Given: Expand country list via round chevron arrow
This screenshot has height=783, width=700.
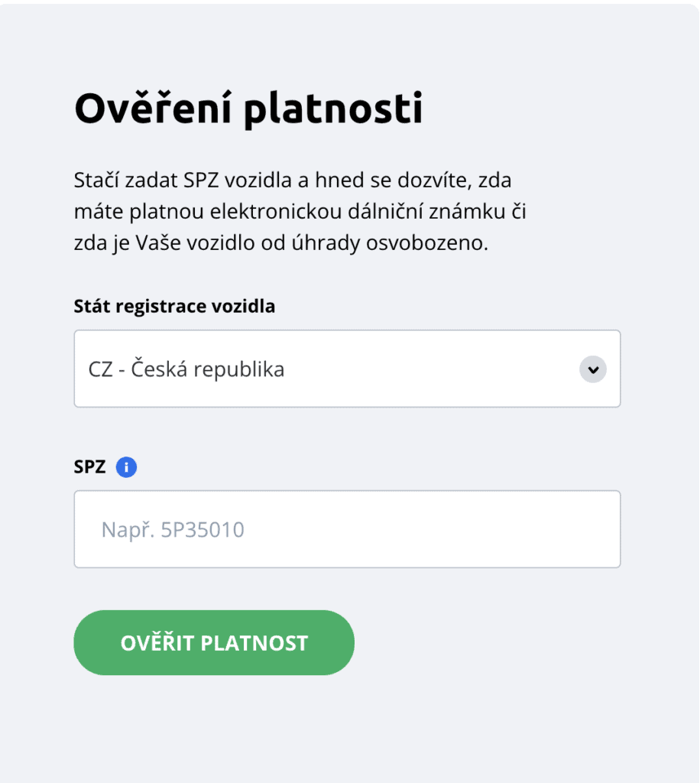Looking at the screenshot, I should pos(593,369).
